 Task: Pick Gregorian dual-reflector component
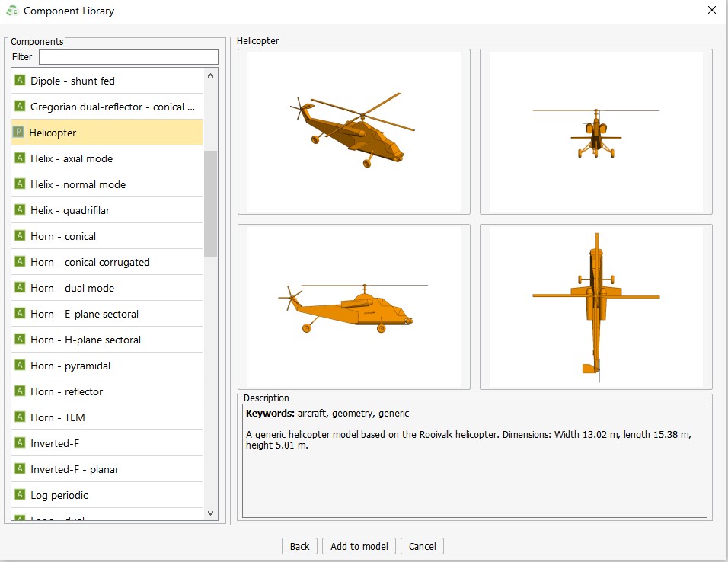pos(112,107)
